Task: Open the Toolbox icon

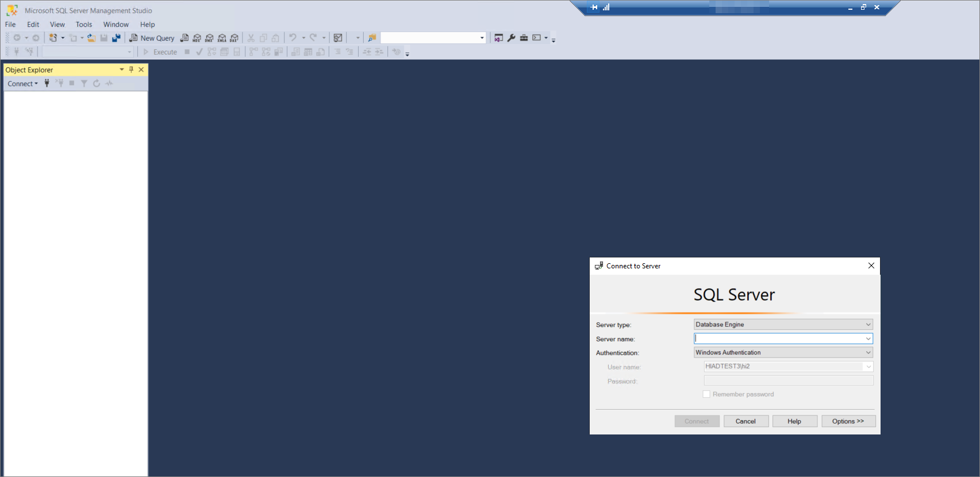Action: pyautogui.click(x=524, y=38)
